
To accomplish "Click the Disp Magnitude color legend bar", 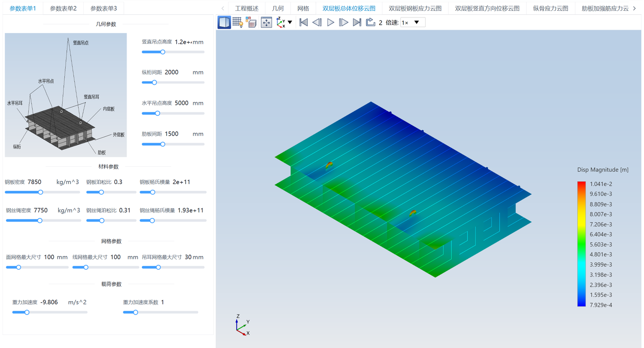I will tap(581, 244).
